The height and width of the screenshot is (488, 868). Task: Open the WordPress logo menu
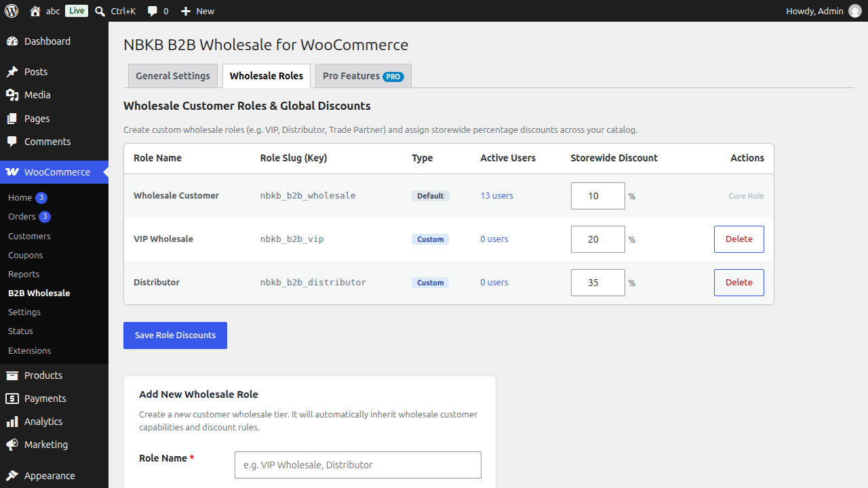click(x=12, y=11)
